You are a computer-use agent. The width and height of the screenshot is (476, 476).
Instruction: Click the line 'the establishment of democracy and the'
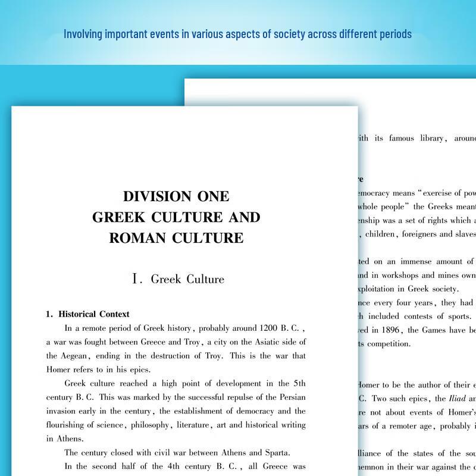[x=233, y=411]
